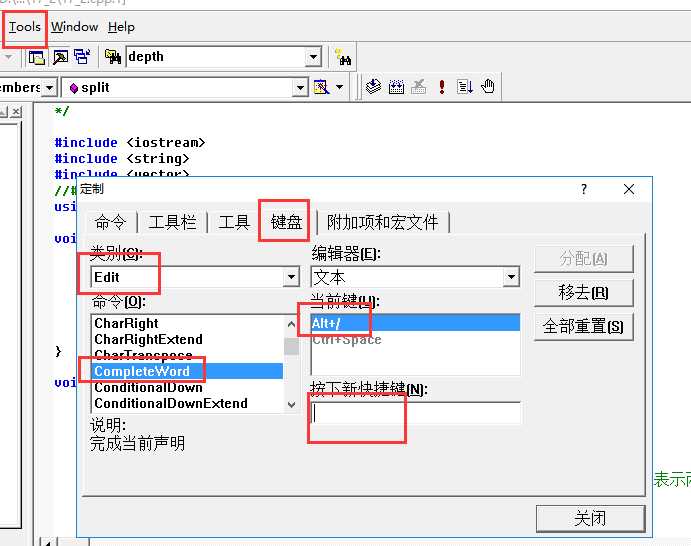Click the Build toolbar icon

396,86
